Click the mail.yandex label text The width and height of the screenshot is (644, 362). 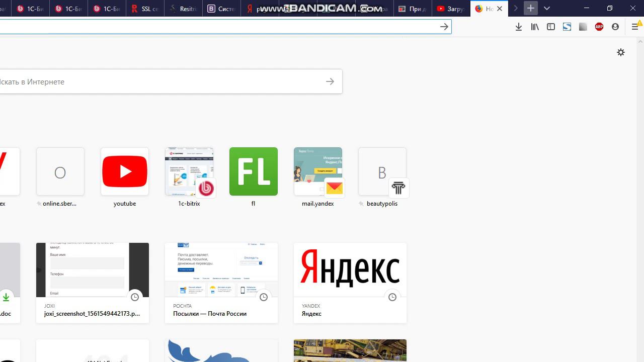coord(318,204)
